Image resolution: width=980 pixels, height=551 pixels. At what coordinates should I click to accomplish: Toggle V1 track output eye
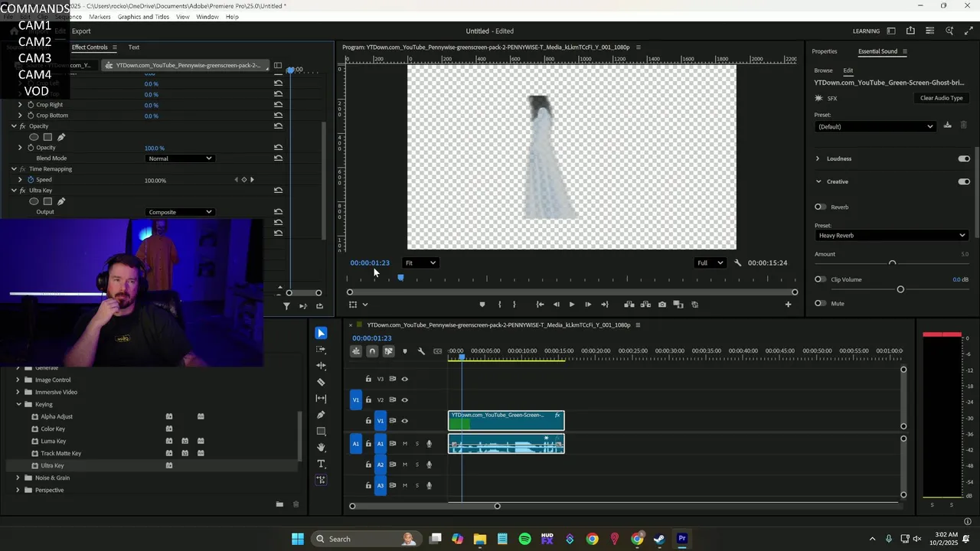405,420
